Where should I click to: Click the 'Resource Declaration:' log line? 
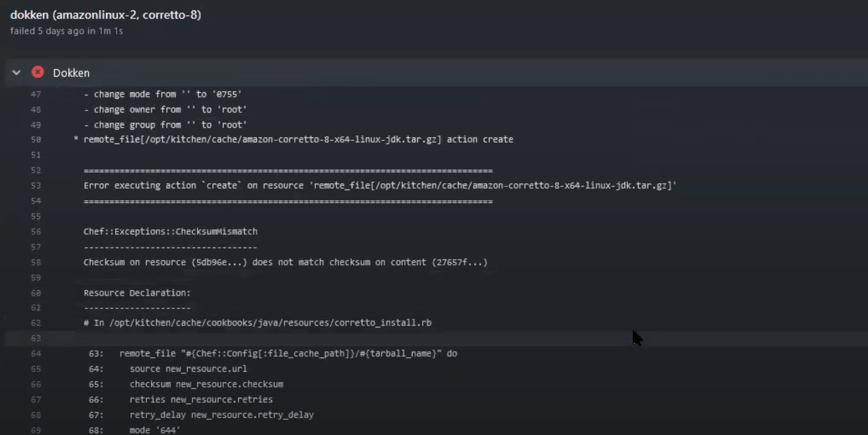137,293
